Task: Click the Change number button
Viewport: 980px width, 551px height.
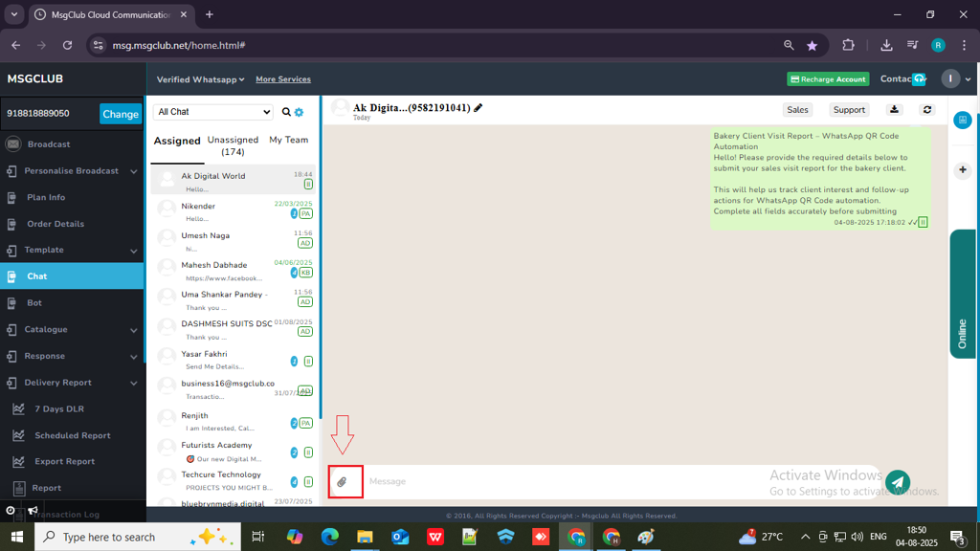Action: click(x=121, y=115)
